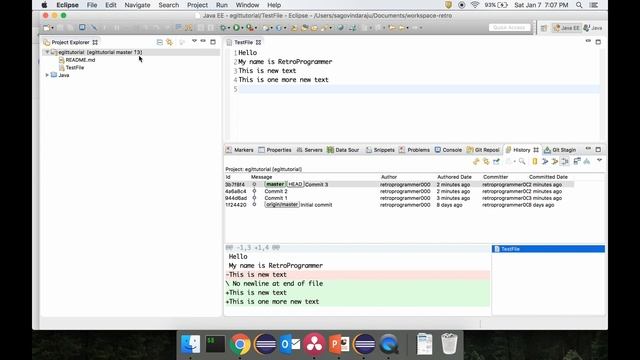Open Terminal from the Dock

tap(215, 344)
